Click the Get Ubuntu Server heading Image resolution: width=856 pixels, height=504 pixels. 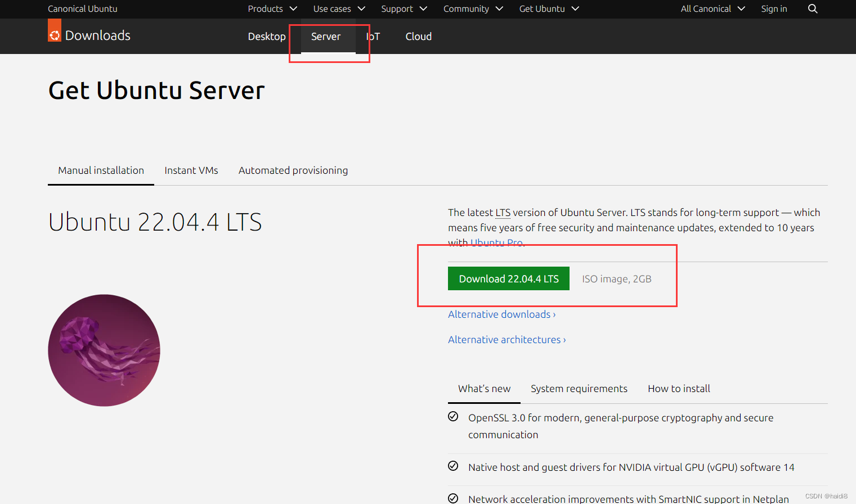[156, 91]
